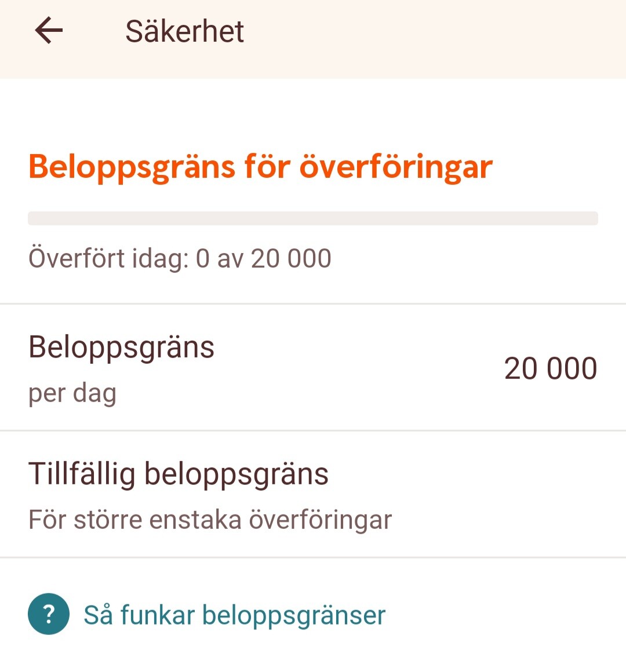Viewport: 626px width, 672px height.
Task: Click the 'Beloppsgräns för överföringar' heading
Action: coord(260,167)
